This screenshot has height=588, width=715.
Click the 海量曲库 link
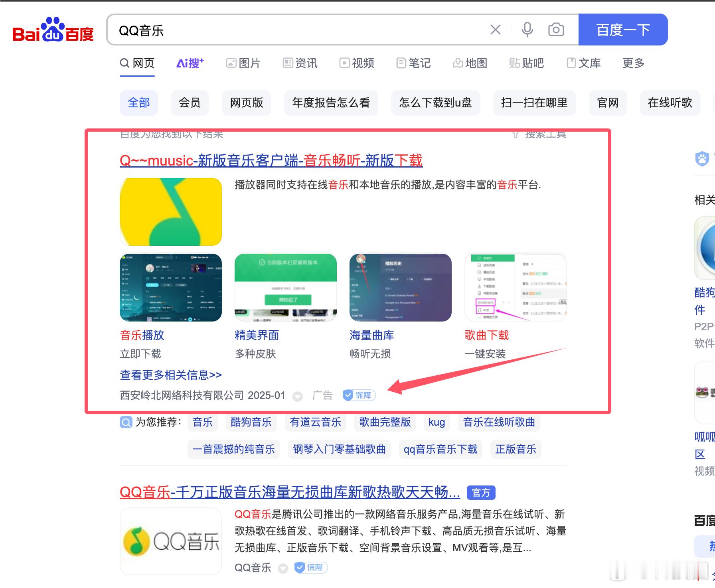(372, 335)
